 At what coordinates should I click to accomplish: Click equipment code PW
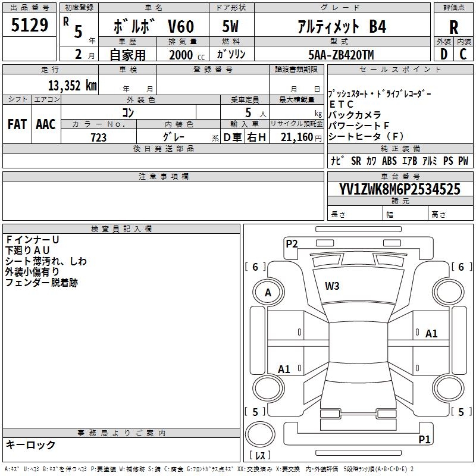click(464, 161)
